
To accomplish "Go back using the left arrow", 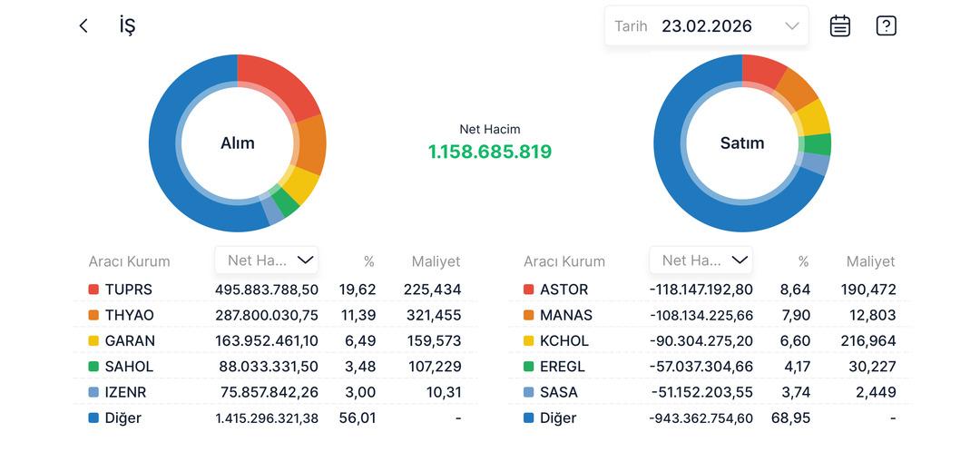I will [83, 26].
